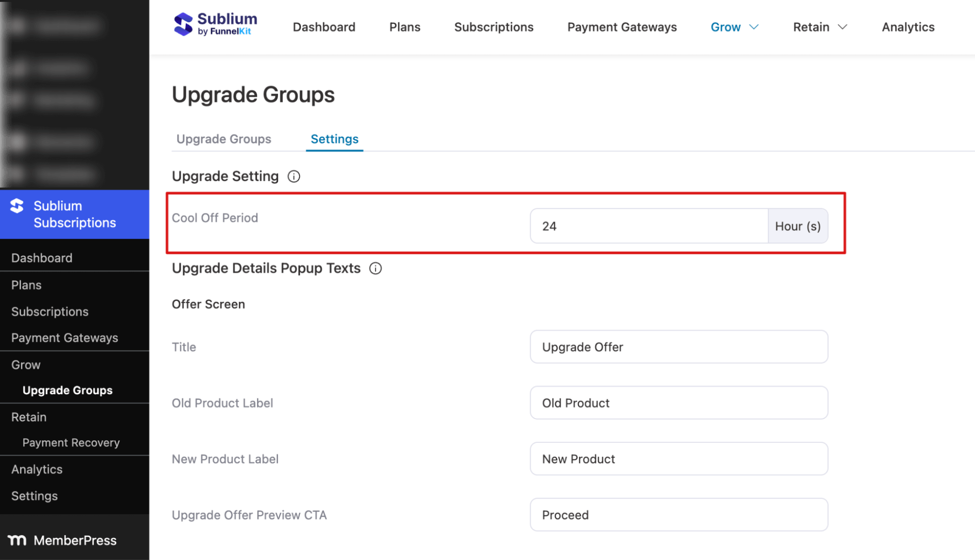Click the MemberPress sidebar icon
Screen dimensions: 975x560
(x=18, y=540)
